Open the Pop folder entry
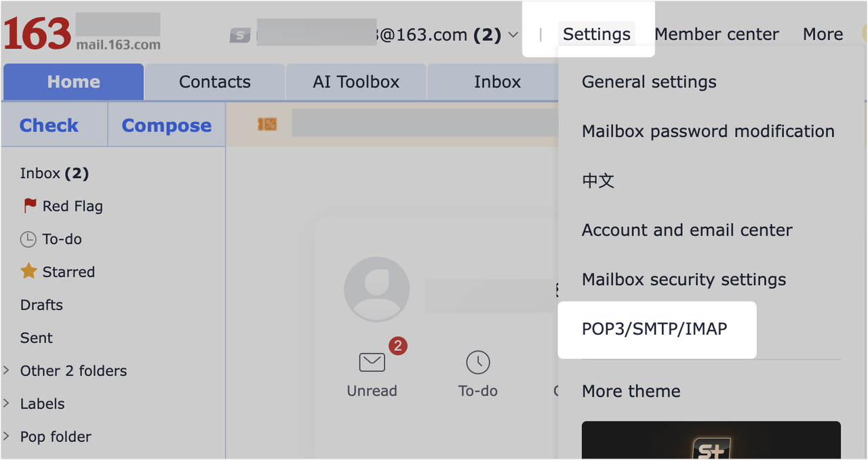868x460 pixels. (x=56, y=437)
